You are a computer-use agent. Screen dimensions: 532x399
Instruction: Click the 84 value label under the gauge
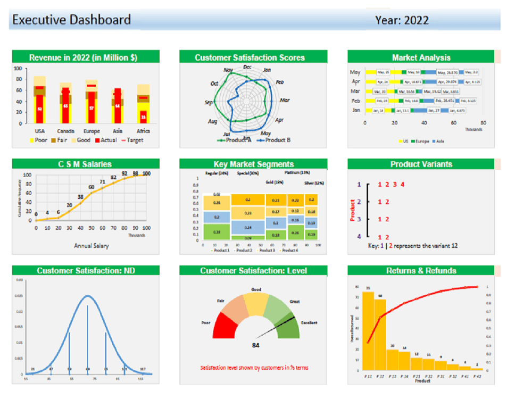256,345
